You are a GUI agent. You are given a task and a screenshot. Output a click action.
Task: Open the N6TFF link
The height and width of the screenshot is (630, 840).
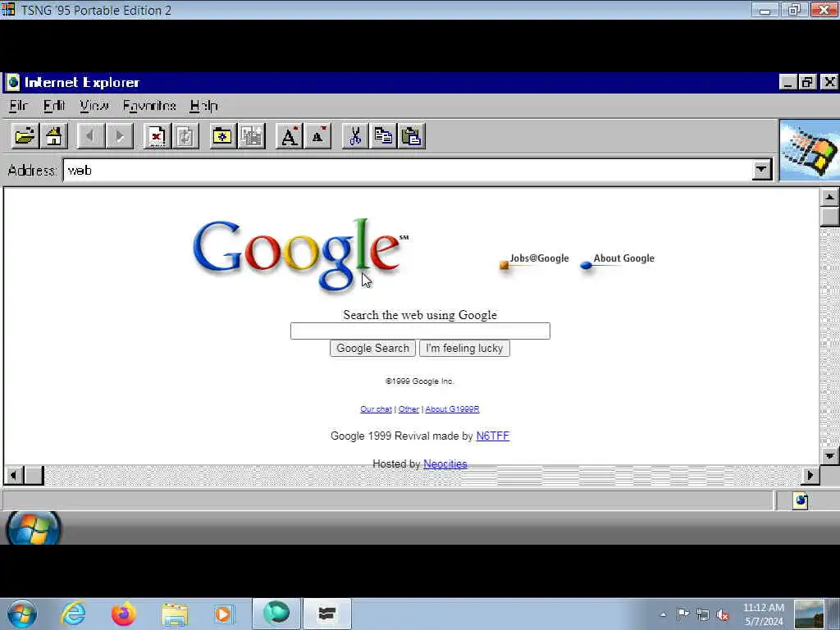coord(493,436)
